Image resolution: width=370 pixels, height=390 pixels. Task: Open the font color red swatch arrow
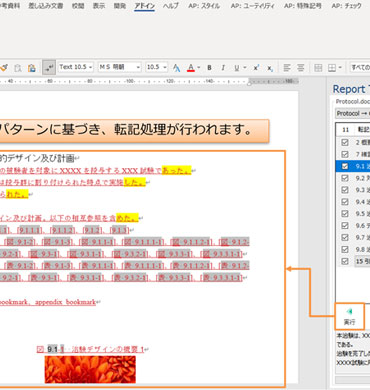199,68
